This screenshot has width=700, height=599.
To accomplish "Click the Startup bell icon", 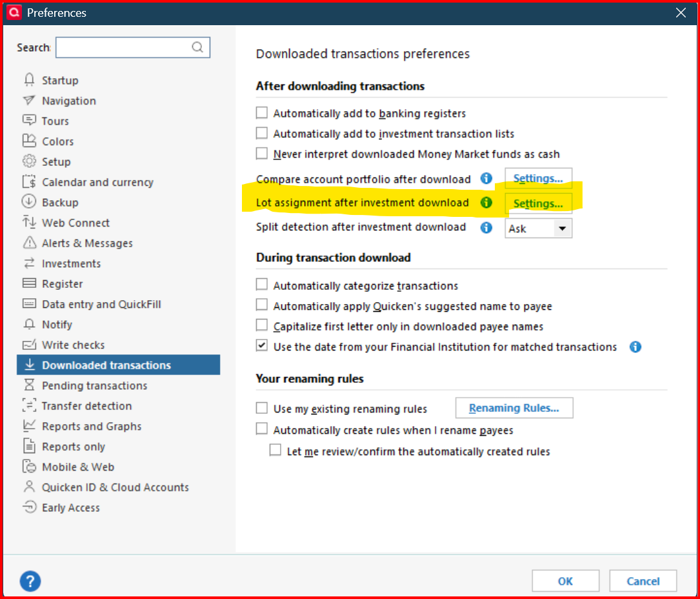I will tap(29, 79).
